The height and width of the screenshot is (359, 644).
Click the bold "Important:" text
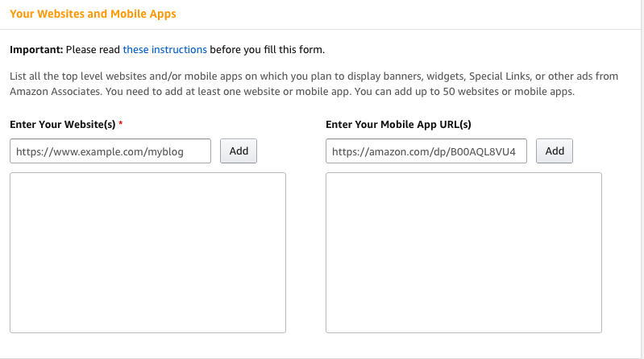click(36, 50)
